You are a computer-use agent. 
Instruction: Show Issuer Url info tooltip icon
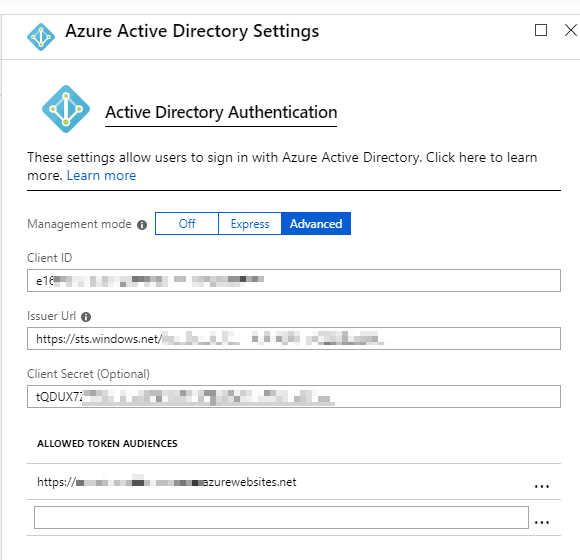pyautogui.click(x=86, y=317)
